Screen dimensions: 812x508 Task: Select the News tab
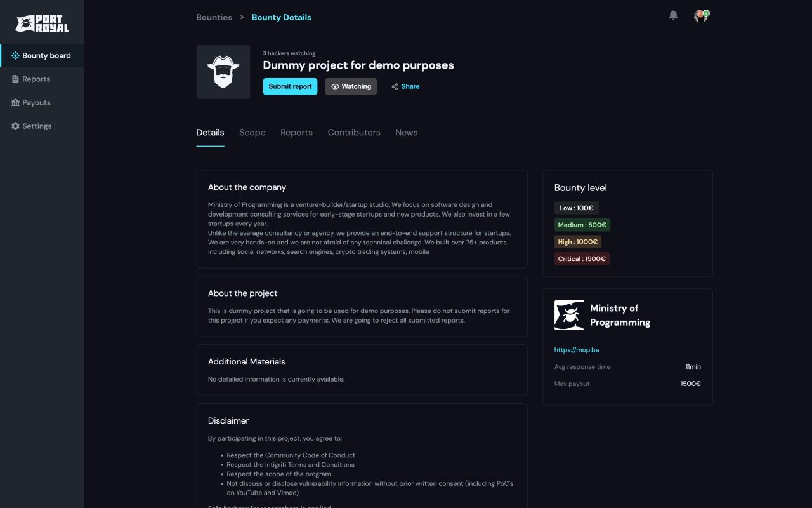pos(406,133)
